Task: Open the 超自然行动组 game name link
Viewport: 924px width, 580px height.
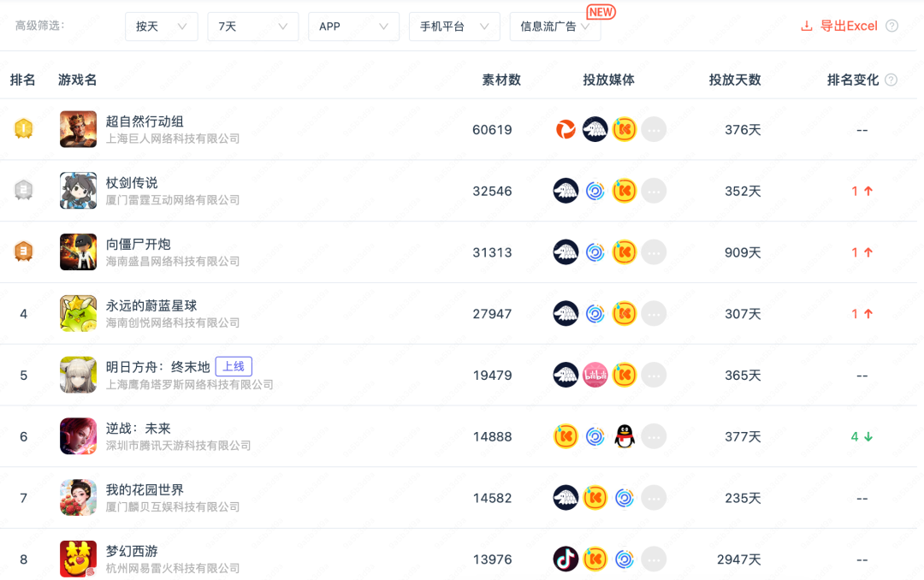Action: [145, 121]
